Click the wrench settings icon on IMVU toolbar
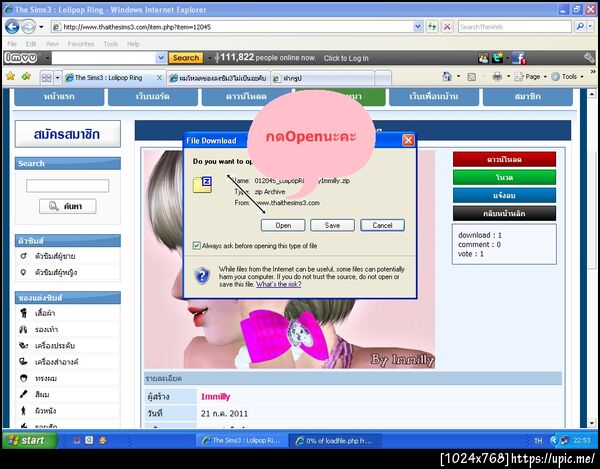The width and height of the screenshot is (600, 469). (589, 58)
